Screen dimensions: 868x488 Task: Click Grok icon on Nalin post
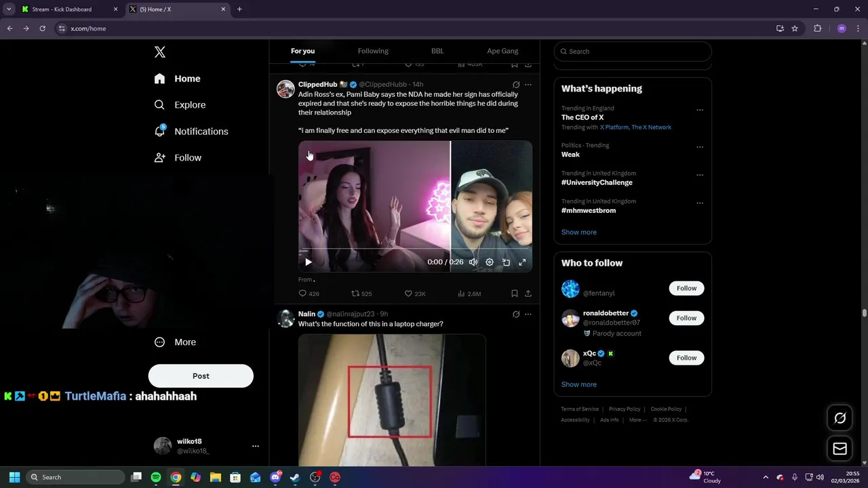click(516, 314)
